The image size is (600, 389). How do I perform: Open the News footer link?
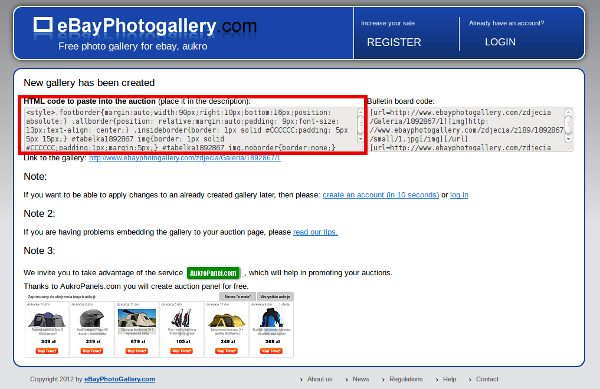pyautogui.click(x=361, y=379)
